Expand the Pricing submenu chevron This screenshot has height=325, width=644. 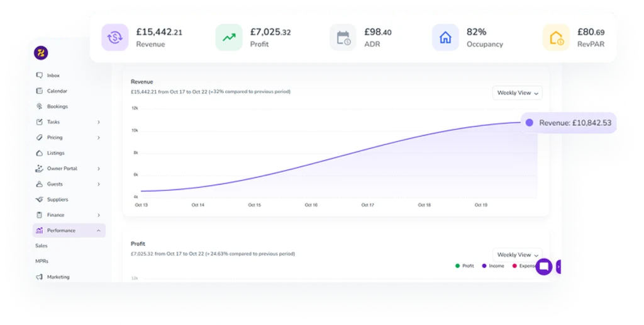[x=99, y=137]
